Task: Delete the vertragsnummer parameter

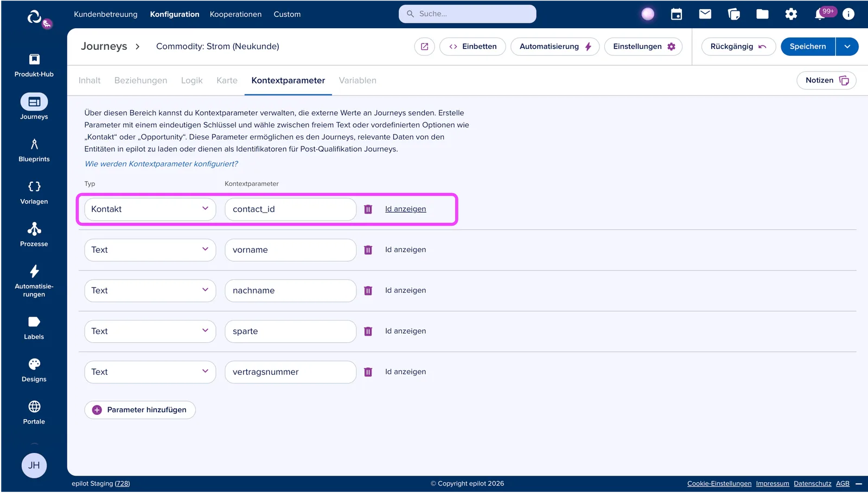Action: [368, 372]
